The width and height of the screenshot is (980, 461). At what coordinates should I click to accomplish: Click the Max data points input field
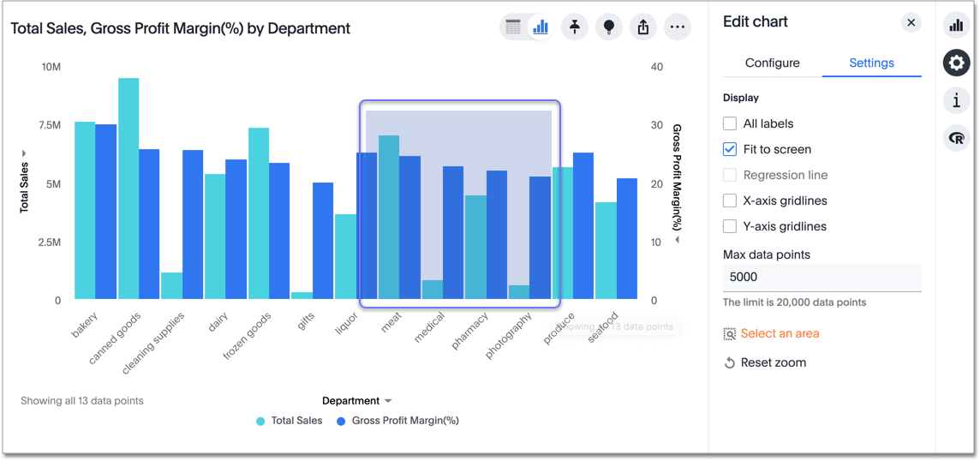coord(822,277)
